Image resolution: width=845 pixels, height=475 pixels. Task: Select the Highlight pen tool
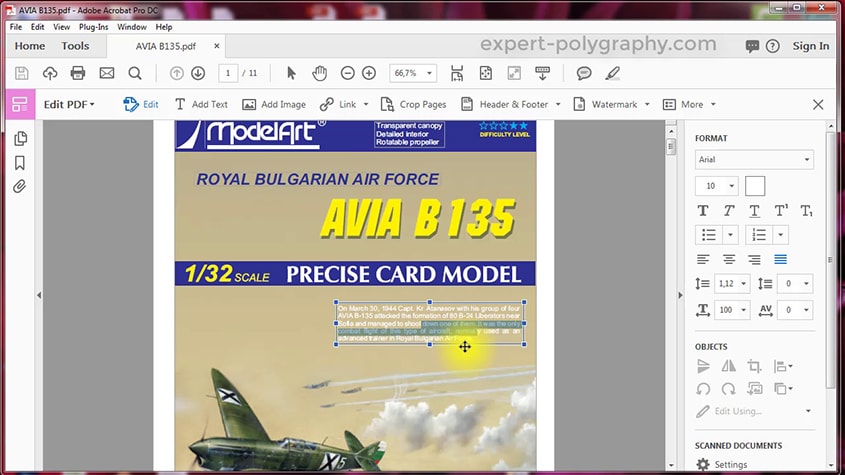pos(612,73)
